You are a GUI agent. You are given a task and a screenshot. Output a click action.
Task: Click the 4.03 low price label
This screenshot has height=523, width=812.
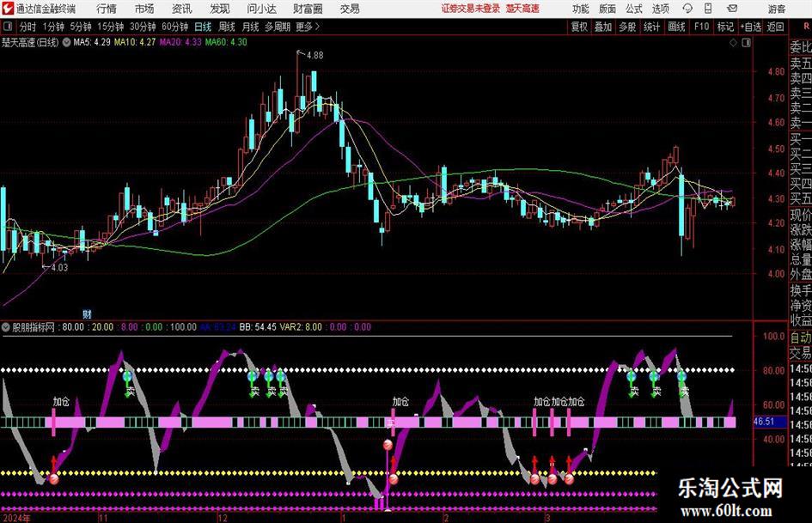[x=59, y=267]
